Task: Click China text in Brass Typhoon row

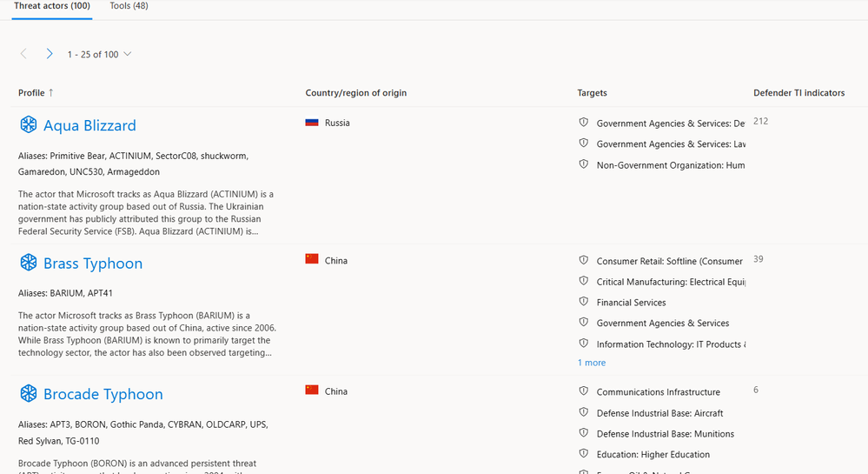Action: [336, 261]
